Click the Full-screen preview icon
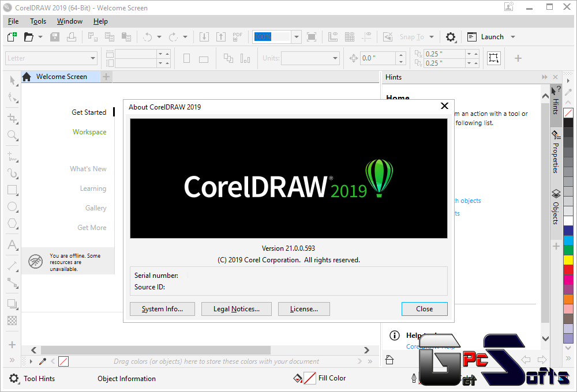The width and height of the screenshot is (577, 392). (312, 37)
